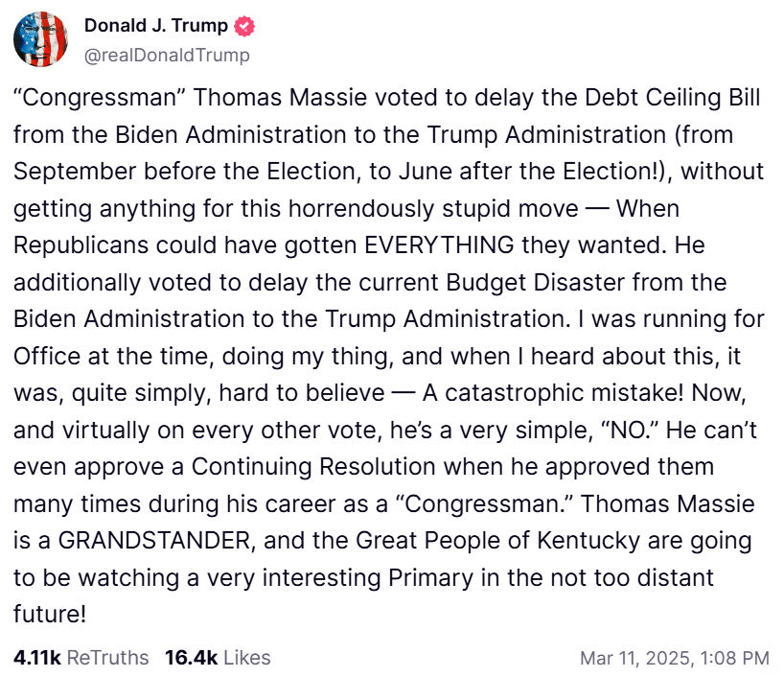View the 16.4k Likes count

[x=191, y=657]
